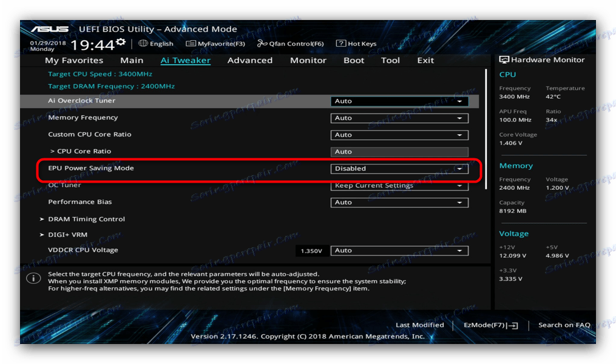Click +3.3V value 3.335 V
Viewport: 616px width, 364px height.
coord(511,279)
